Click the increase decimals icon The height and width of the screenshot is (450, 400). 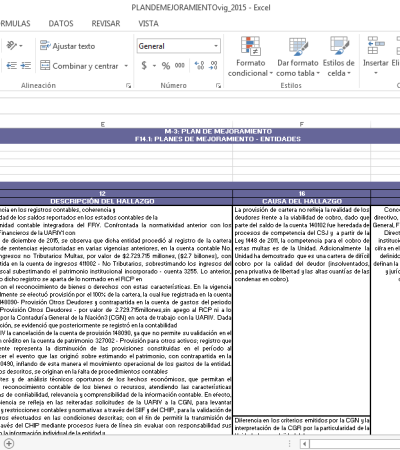point(199,66)
